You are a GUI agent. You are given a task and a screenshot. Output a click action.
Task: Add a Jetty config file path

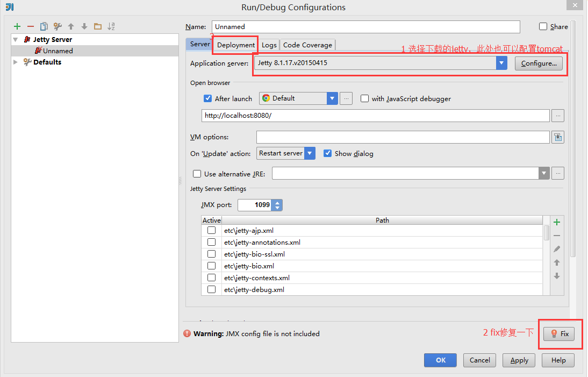tap(557, 222)
